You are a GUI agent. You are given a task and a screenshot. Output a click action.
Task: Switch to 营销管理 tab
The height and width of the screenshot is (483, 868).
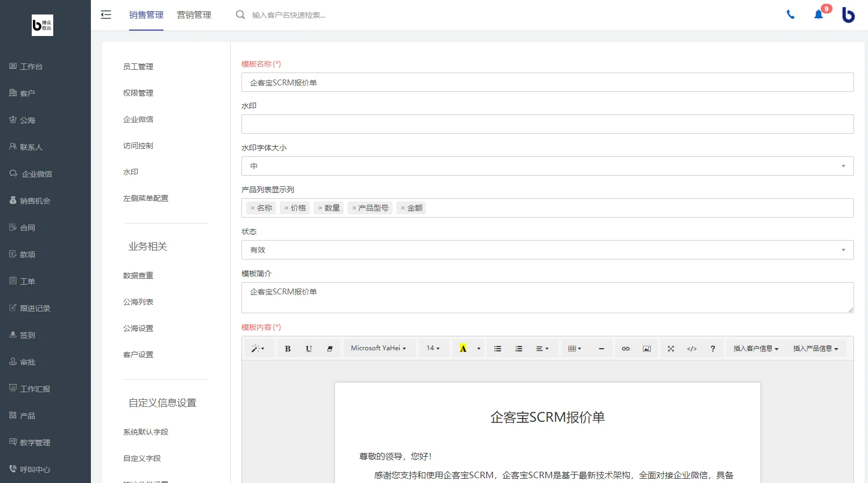tap(194, 15)
